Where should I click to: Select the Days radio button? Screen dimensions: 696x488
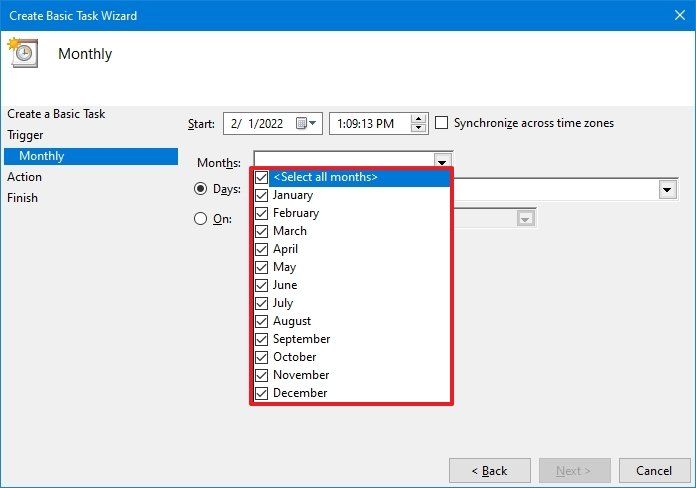200,189
